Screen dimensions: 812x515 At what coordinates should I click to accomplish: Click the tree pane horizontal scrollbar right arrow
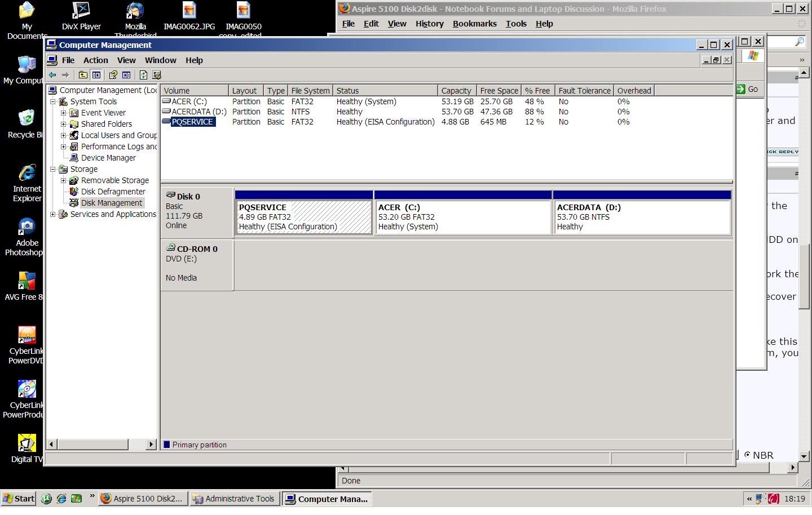click(x=151, y=445)
